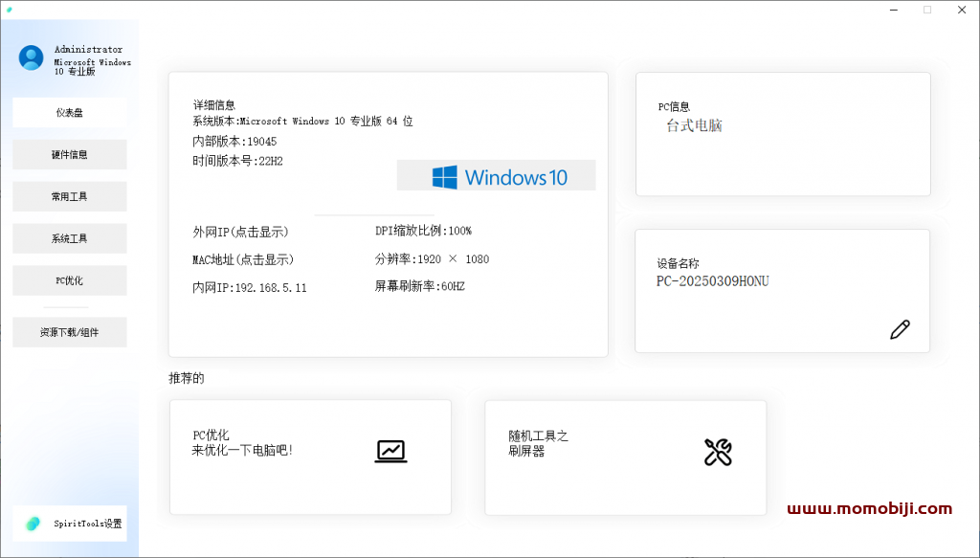Click the small app logo in title bar
The height and width of the screenshot is (558, 980).
click(x=9, y=10)
